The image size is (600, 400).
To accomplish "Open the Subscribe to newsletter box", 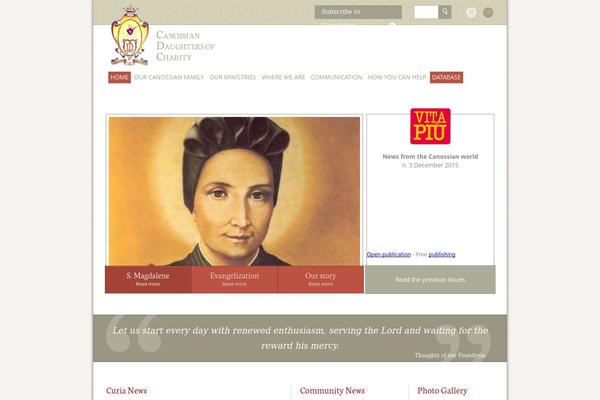I will point(358,12).
